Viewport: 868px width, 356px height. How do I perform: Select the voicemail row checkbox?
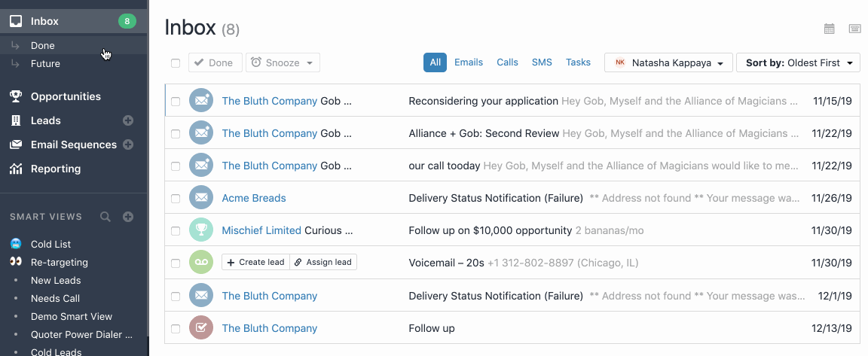pos(176,263)
